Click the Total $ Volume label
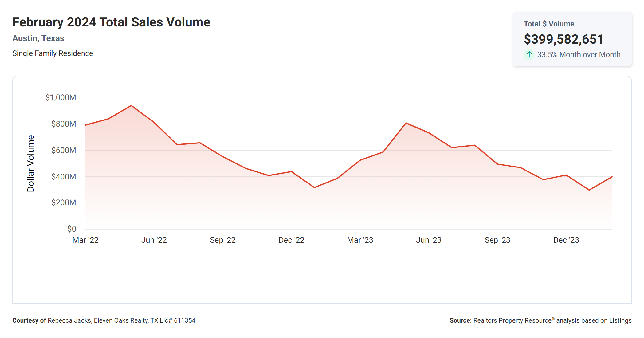644x338 pixels. point(549,24)
